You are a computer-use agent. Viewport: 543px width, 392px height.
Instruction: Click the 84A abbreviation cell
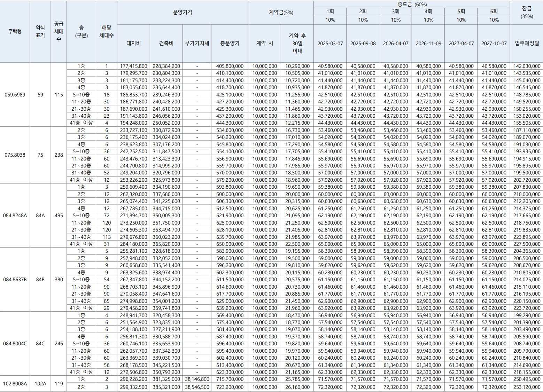click(x=40, y=215)
